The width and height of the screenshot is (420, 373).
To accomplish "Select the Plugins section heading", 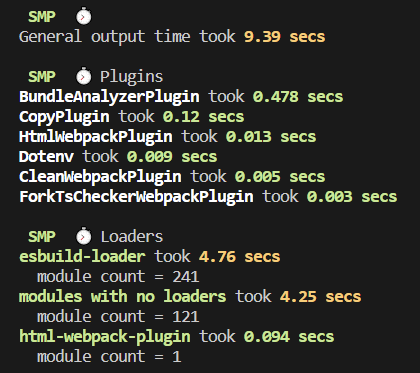I will [132, 77].
